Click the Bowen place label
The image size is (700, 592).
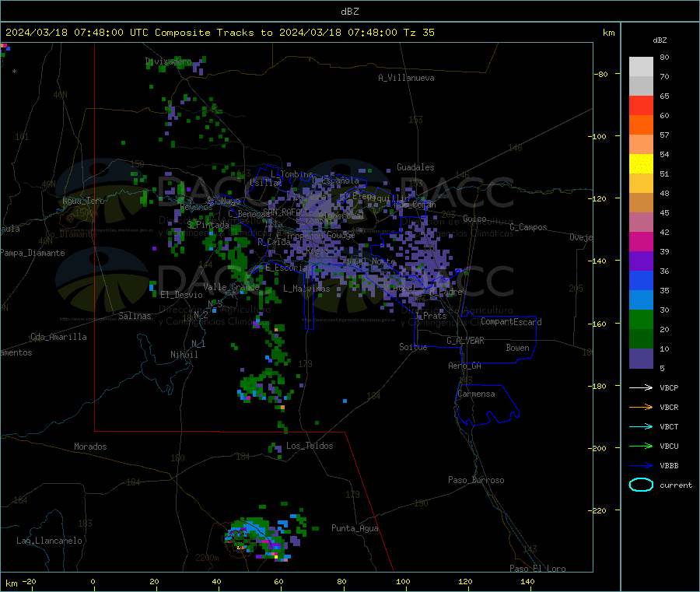(517, 348)
